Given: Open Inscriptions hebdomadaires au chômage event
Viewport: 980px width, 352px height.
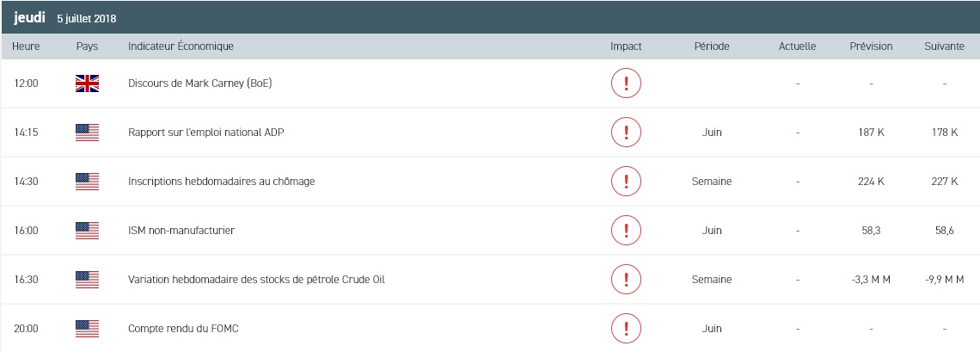Looking at the screenshot, I should click(221, 182).
